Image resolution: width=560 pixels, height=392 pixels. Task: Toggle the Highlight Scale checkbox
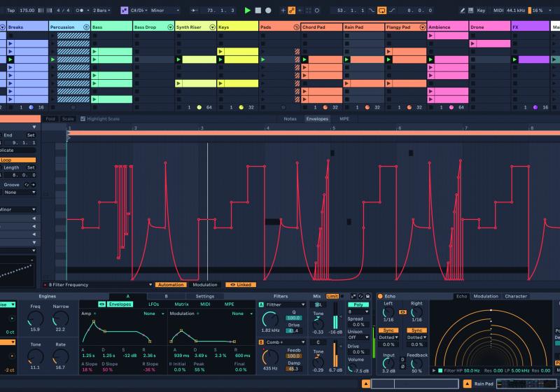pos(83,119)
